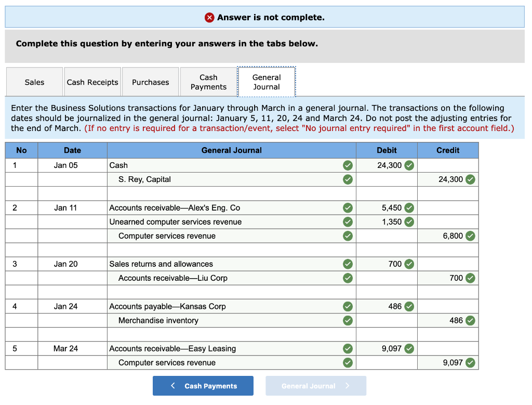532x405 pixels.
Task: Open the Purchases tab
Action: coord(150,82)
